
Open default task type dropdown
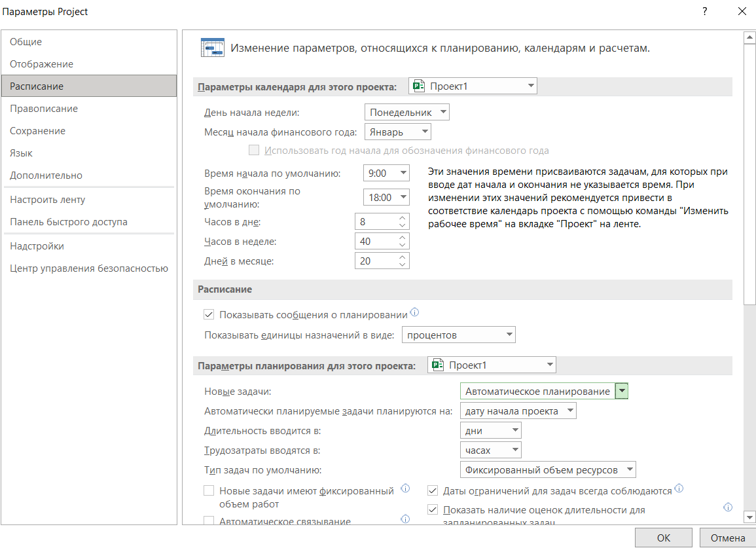[x=549, y=469]
